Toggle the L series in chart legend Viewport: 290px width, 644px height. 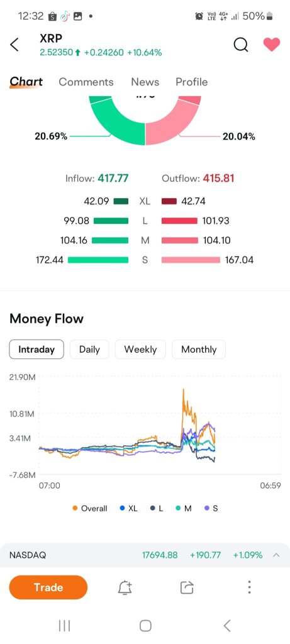click(157, 508)
